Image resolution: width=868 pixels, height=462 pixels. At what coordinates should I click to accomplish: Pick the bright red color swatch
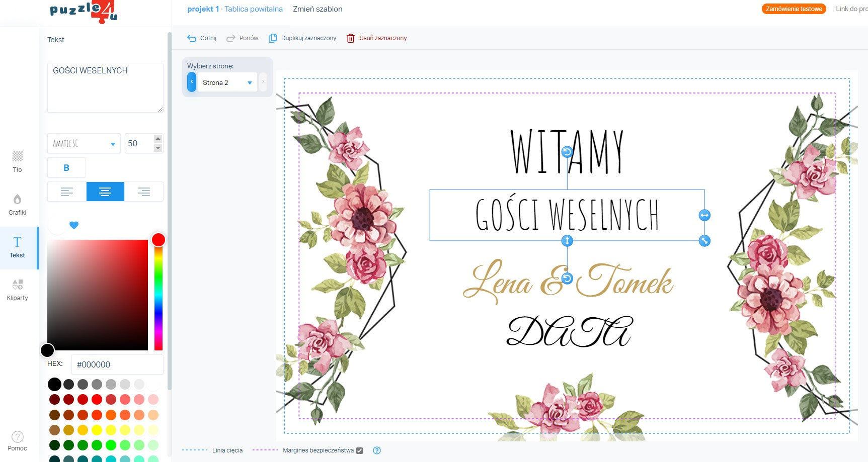click(x=97, y=399)
